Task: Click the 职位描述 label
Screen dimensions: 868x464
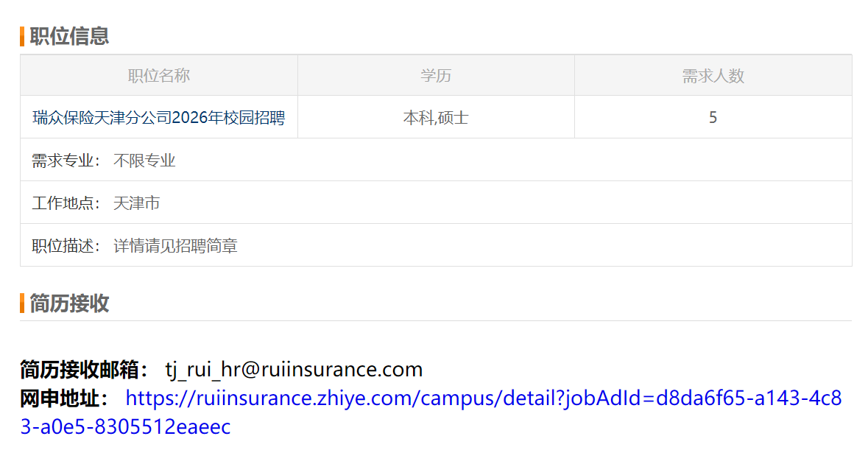Action: click(66, 246)
